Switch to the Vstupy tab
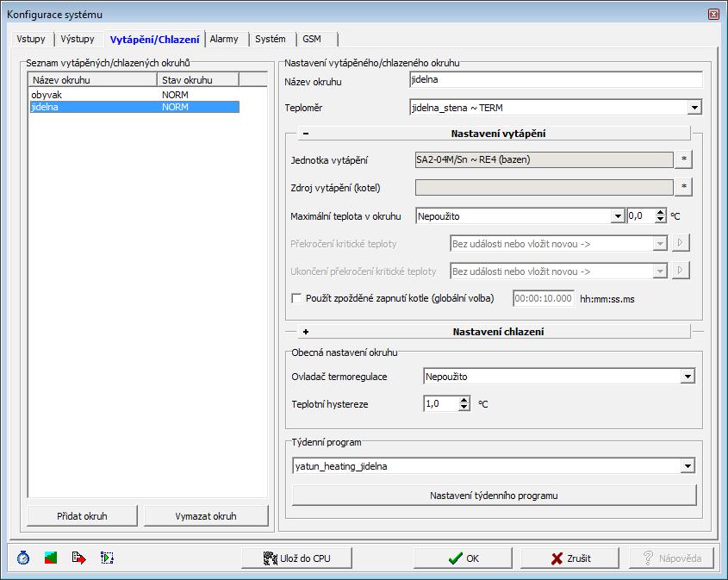This screenshot has height=580, width=728. pyautogui.click(x=31, y=39)
